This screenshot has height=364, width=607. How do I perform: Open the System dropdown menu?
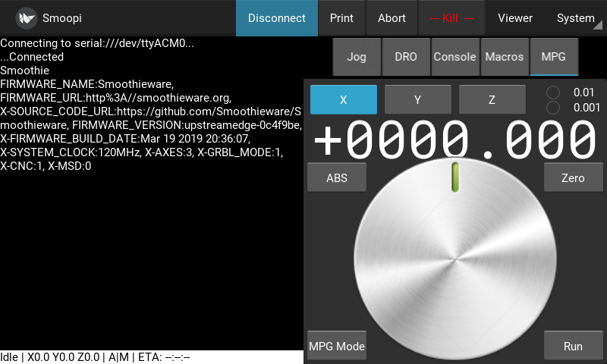click(x=576, y=18)
